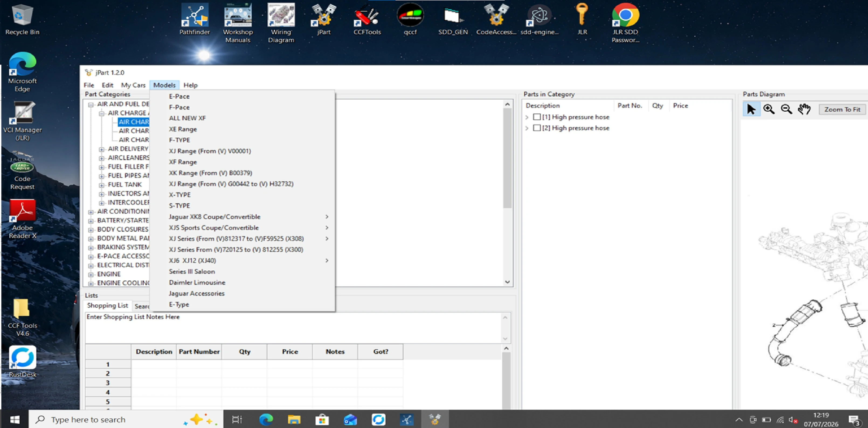
Task: Open qccf desktop icon
Action: click(410, 20)
